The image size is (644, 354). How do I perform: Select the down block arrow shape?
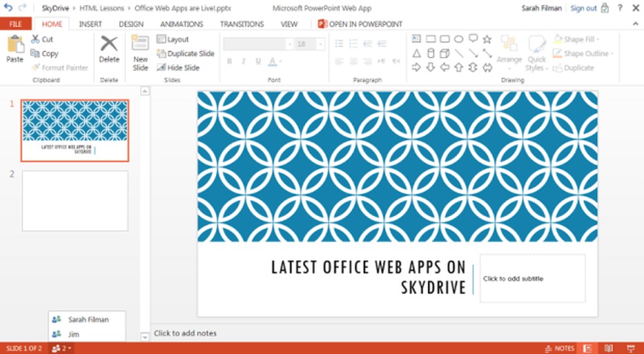[431, 67]
